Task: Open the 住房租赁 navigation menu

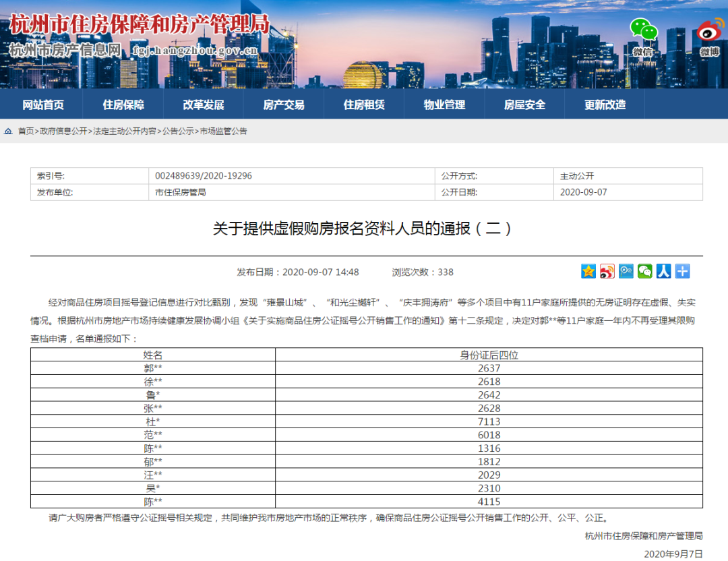Action: click(x=364, y=105)
